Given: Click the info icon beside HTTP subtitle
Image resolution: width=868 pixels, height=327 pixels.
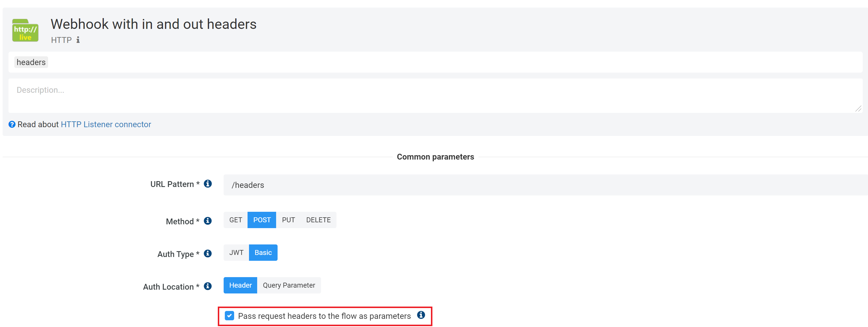Looking at the screenshot, I should click(78, 40).
